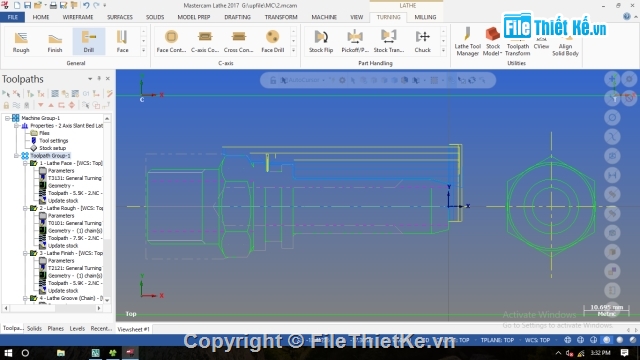Open the Face Contour C-axis tool
The image size is (640, 360).
coord(171,42)
